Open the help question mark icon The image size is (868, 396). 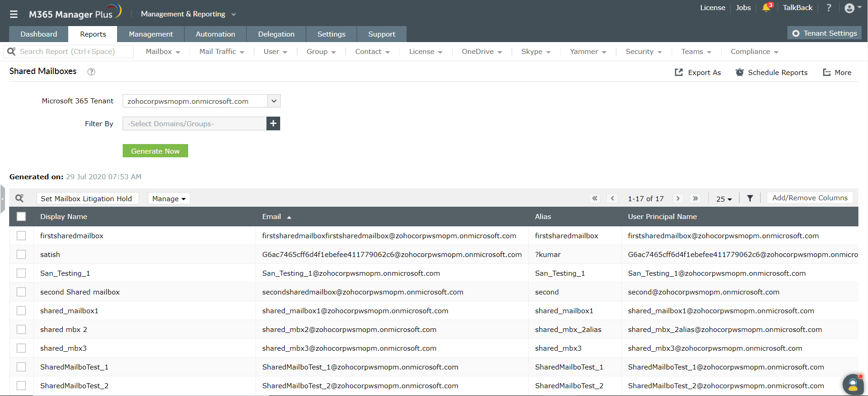click(829, 8)
